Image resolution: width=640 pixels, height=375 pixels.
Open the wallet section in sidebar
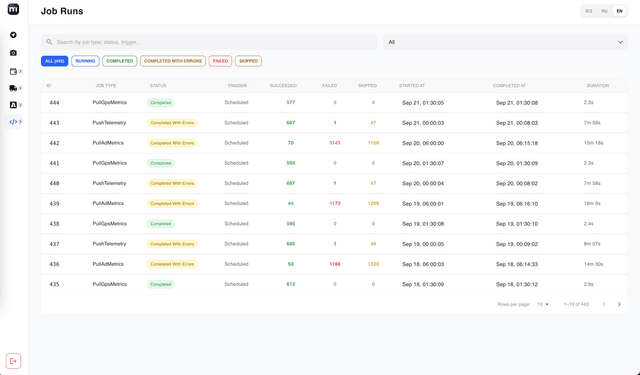(13, 71)
